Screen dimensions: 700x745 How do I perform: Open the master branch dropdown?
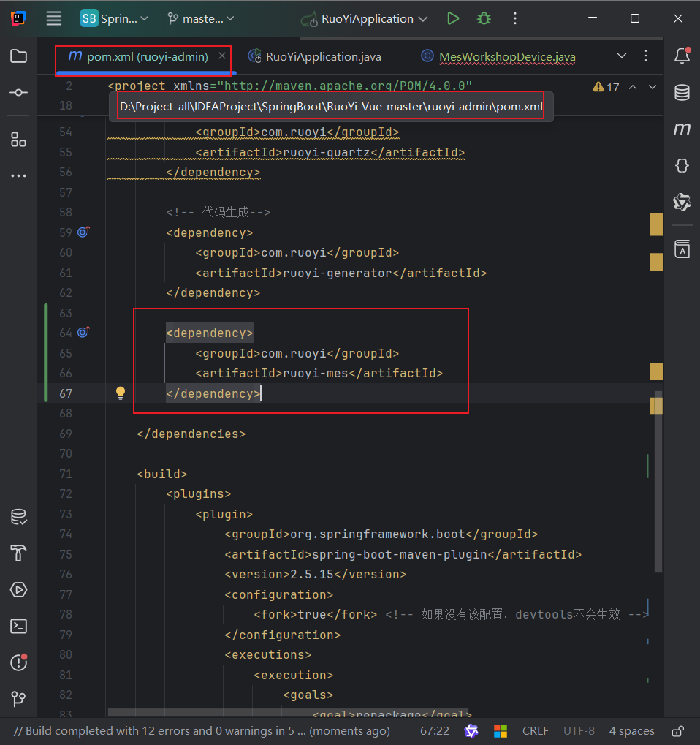pyautogui.click(x=201, y=18)
